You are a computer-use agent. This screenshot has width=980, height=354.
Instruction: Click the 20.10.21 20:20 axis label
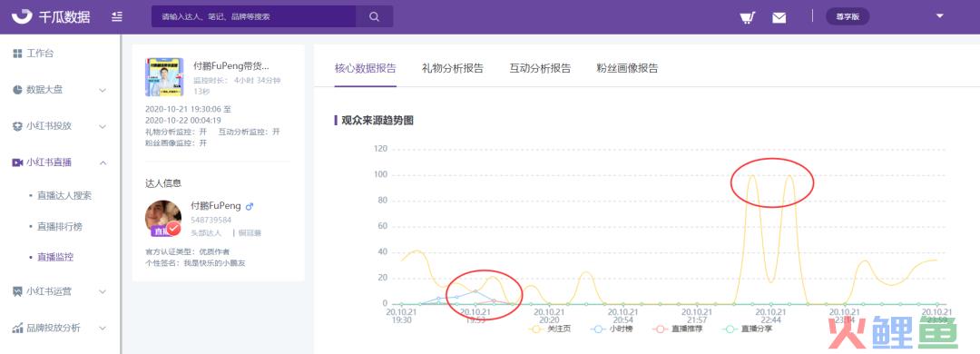(549, 316)
